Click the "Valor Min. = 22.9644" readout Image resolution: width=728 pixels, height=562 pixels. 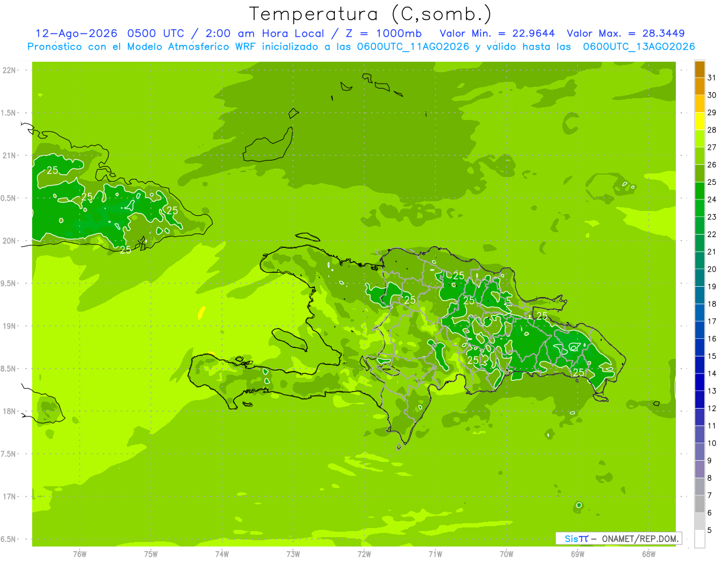click(497, 33)
